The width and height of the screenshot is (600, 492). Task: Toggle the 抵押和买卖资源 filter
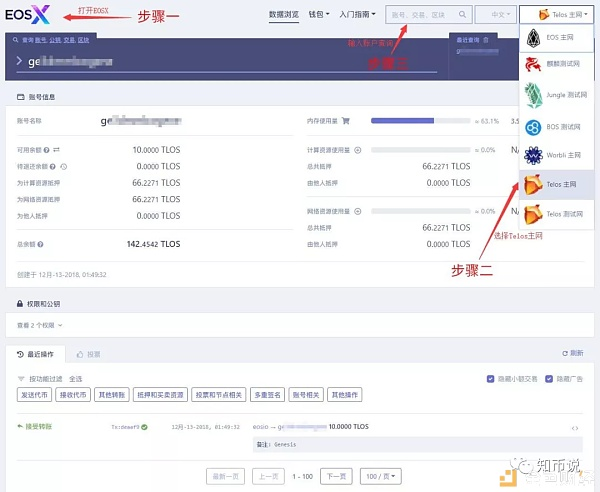click(x=160, y=394)
